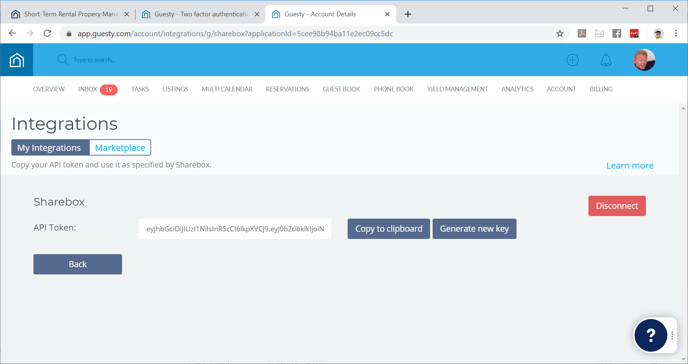Close the Two factor authentication tab
This screenshot has height=364, width=688.
[x=257, y=14]
